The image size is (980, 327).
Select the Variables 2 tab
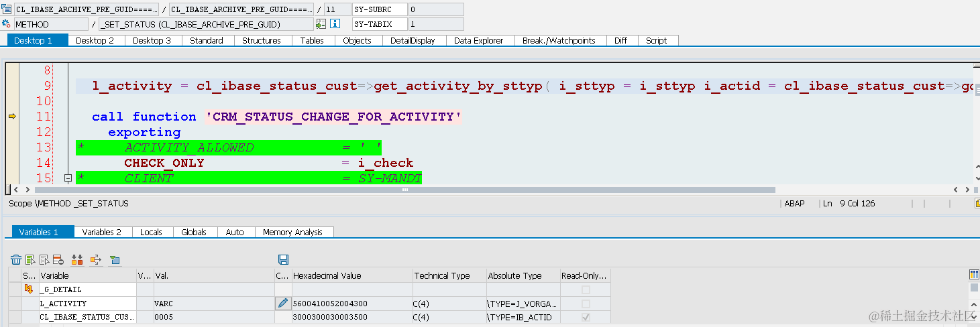(x=102, y=232)
